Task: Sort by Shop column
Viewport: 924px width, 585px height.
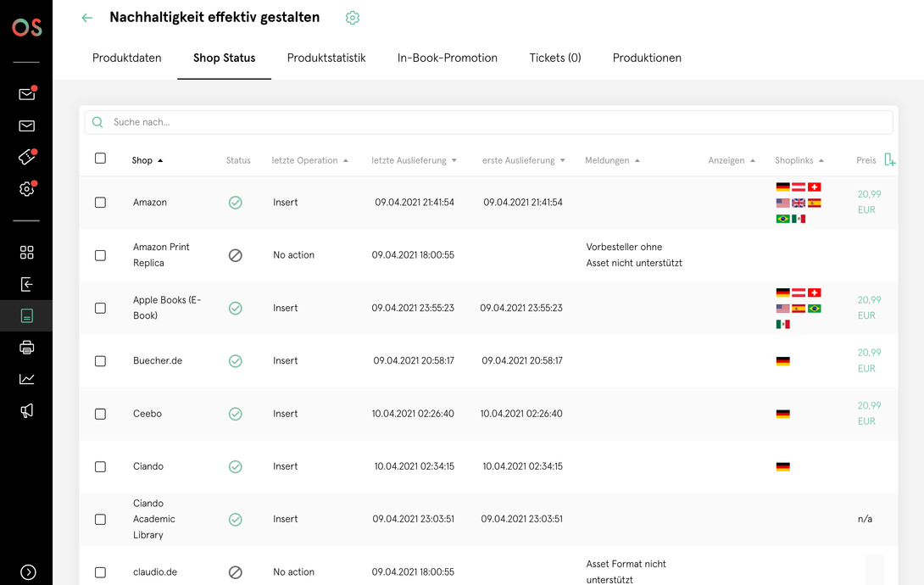Action: [148, 160]
